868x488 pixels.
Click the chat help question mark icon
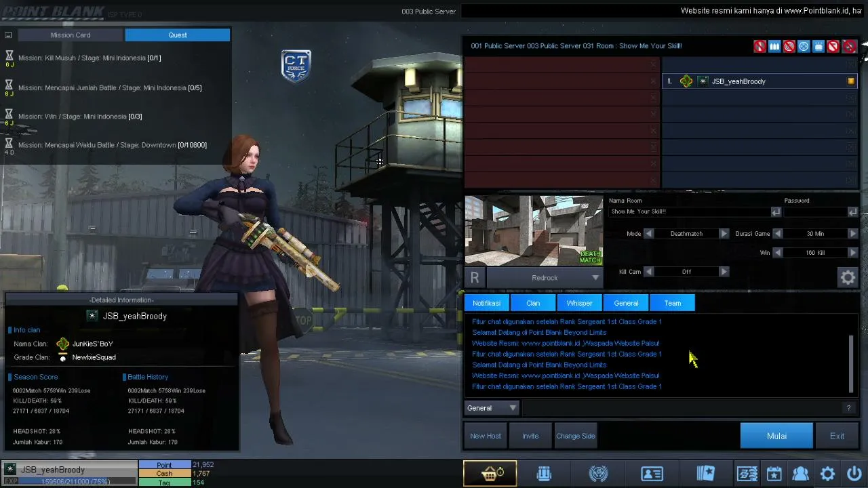[x=848, y=408]
